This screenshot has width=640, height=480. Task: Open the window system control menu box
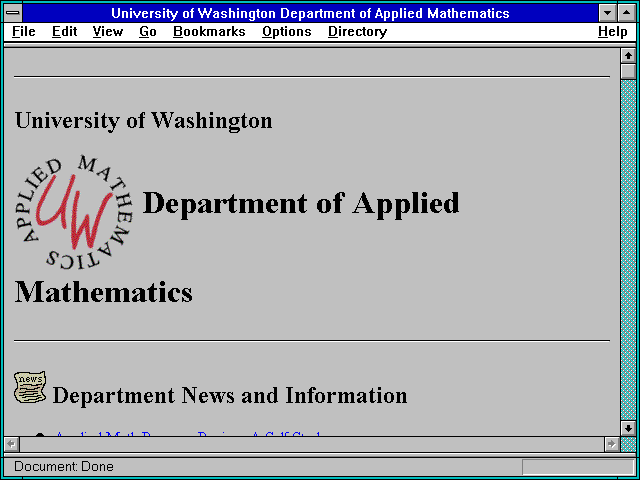click(13, 13)
